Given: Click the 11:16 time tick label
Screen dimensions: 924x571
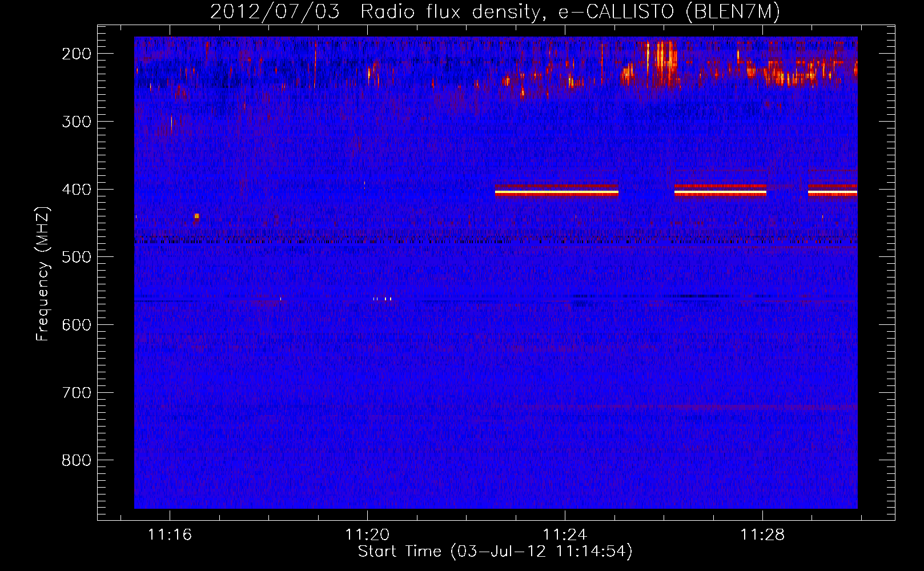Looking at the screenshot, I should point(170,534).
